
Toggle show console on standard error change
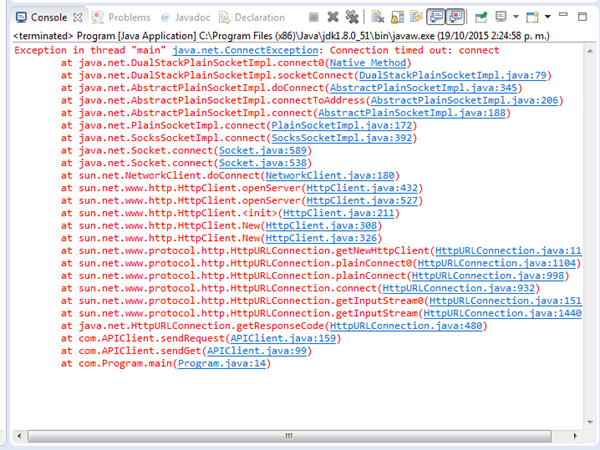[x=456, y=17]
